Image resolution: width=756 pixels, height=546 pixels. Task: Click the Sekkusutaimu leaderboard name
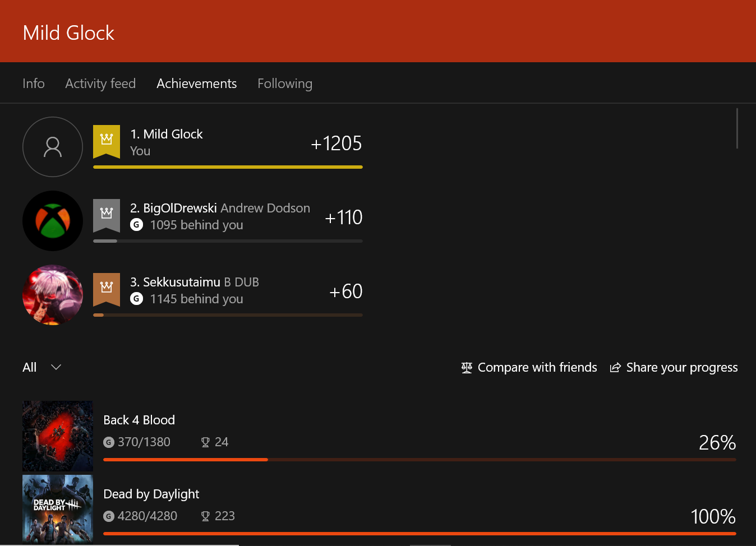(182, 282)
